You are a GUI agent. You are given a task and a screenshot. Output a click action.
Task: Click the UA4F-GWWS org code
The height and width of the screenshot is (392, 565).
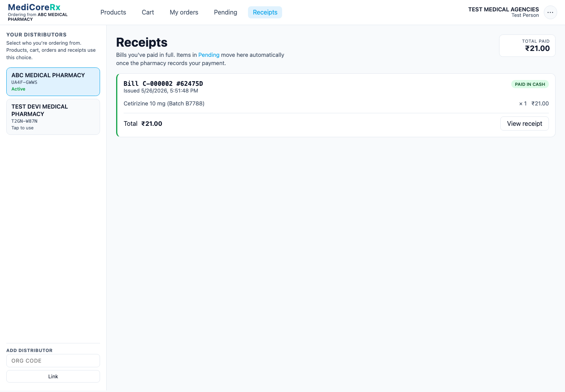(x=24, y=82)
